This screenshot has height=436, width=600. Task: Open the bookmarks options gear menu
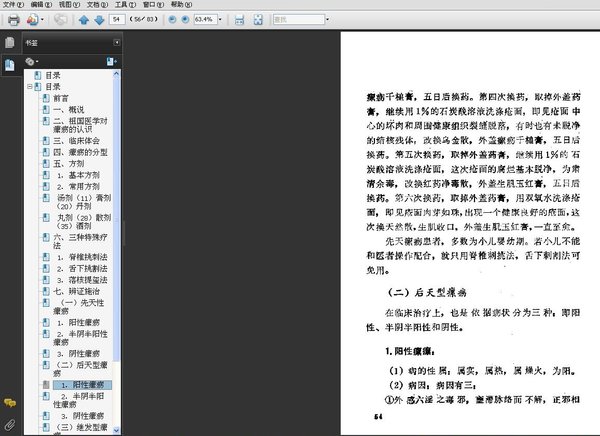pos(32,61)
